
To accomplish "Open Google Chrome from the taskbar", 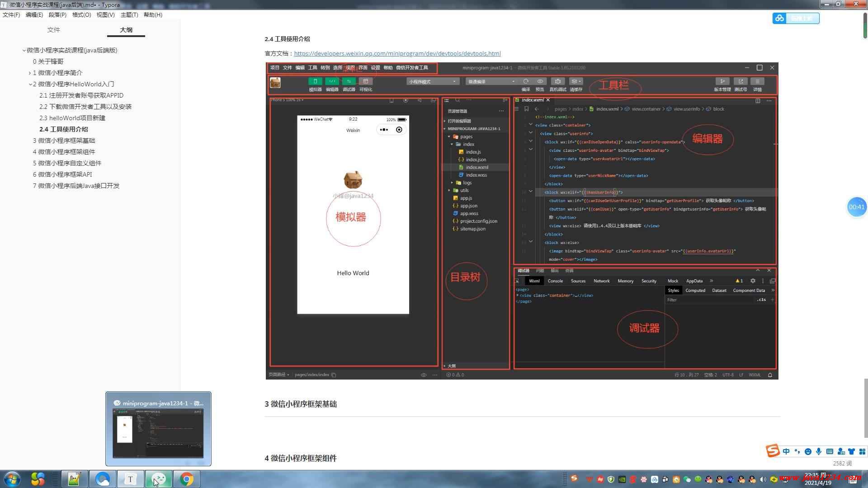I will 186,479.
